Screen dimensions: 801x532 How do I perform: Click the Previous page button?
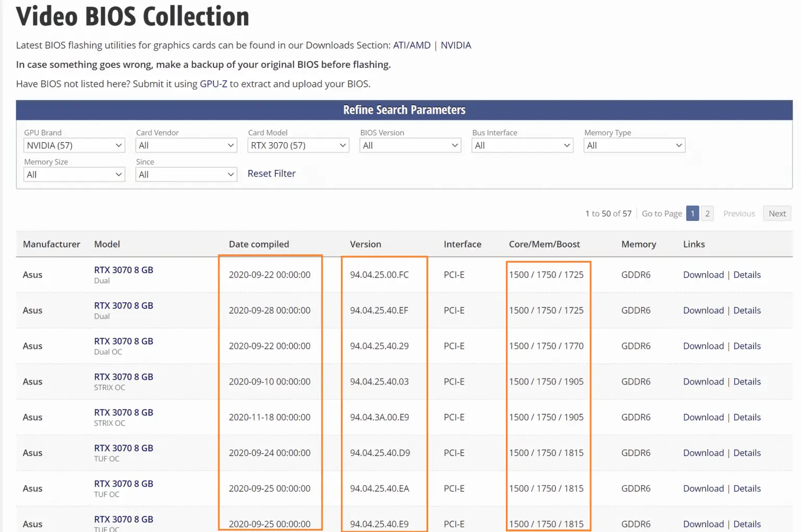coord(739,214)
